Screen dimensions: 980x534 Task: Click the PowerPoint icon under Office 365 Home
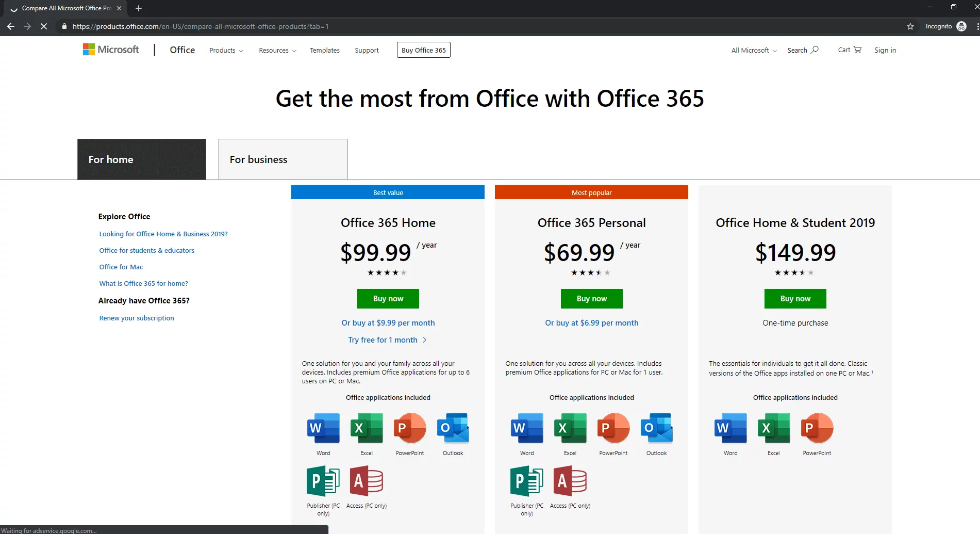(410, 428)
